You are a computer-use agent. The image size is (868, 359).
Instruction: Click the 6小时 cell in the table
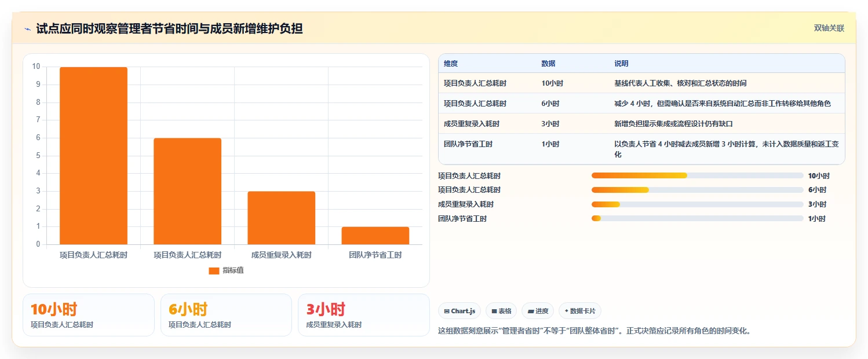[550, 104]
